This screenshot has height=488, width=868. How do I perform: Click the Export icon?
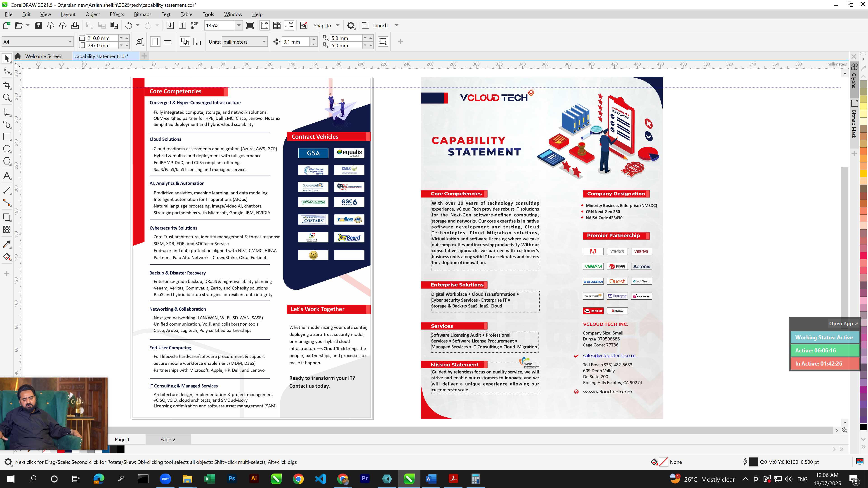(182, 25)
